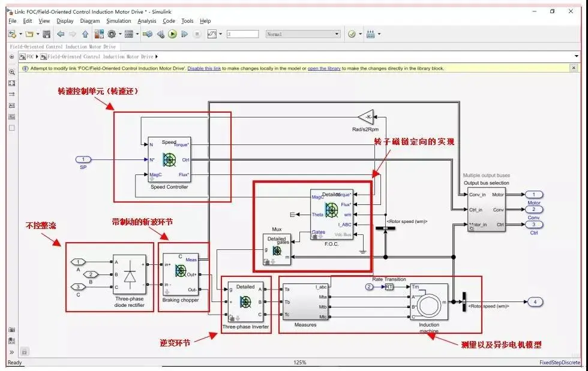Expand the arrow next to Open folder icon
The image size is (588, 371).
(38, 34)
